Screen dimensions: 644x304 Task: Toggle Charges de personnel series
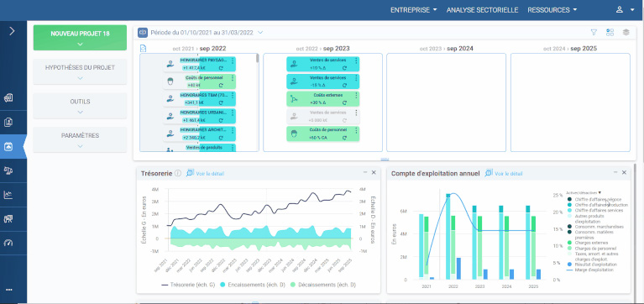tap(592, 248)
